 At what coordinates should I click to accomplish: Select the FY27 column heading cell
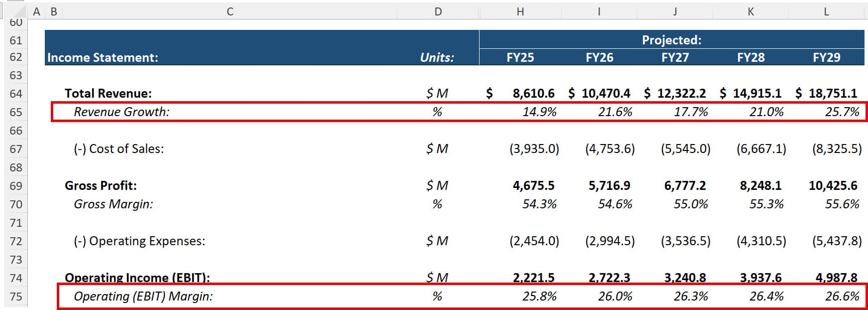[x=674, y=57]
